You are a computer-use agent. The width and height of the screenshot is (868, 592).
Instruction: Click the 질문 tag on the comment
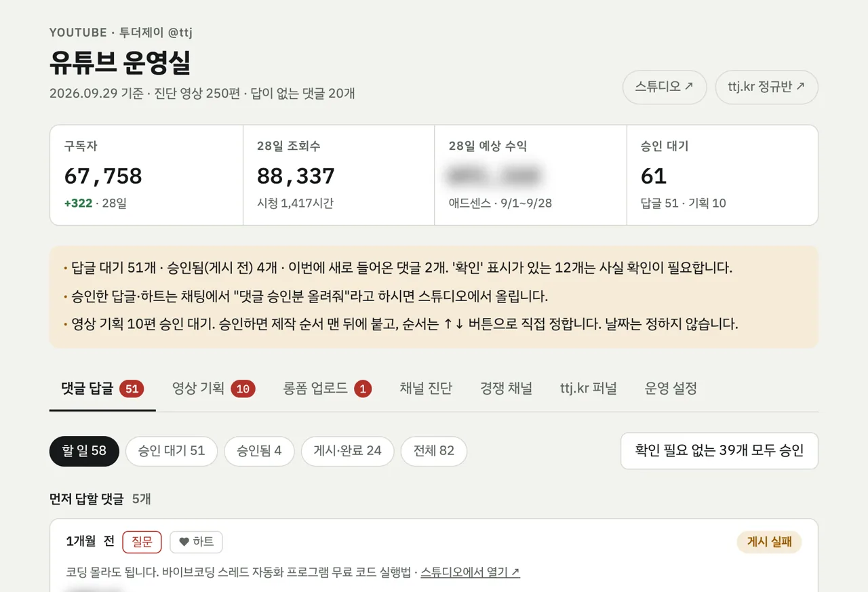(x=142, y=542)
